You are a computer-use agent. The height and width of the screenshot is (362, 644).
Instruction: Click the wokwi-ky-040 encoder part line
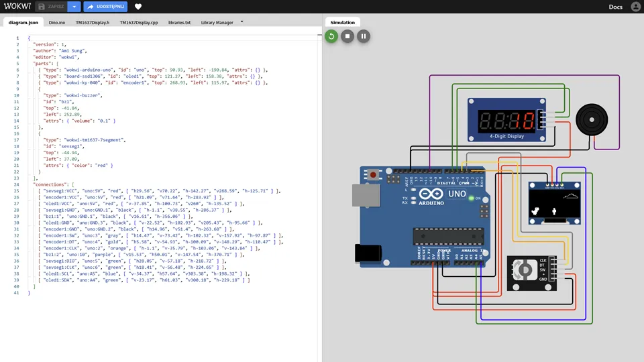(153, 82)
